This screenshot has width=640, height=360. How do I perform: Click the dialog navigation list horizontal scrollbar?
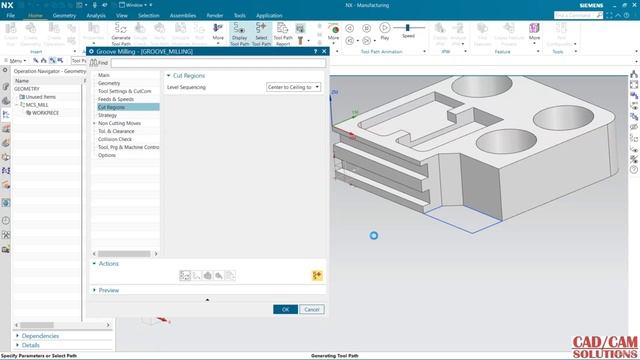124,254
